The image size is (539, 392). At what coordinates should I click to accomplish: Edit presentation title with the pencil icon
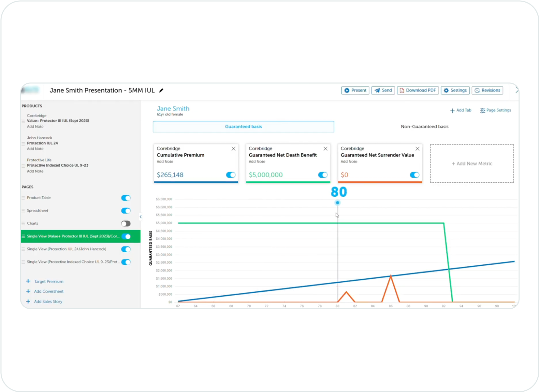(161, 91)
